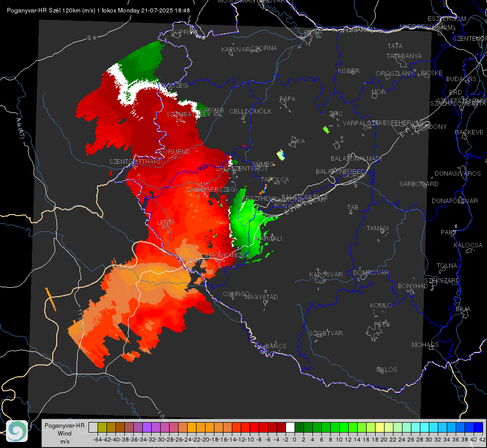Click the KAPUVÁR town label
This screenshot has width=487, height=448.
(x=236, y=50)
